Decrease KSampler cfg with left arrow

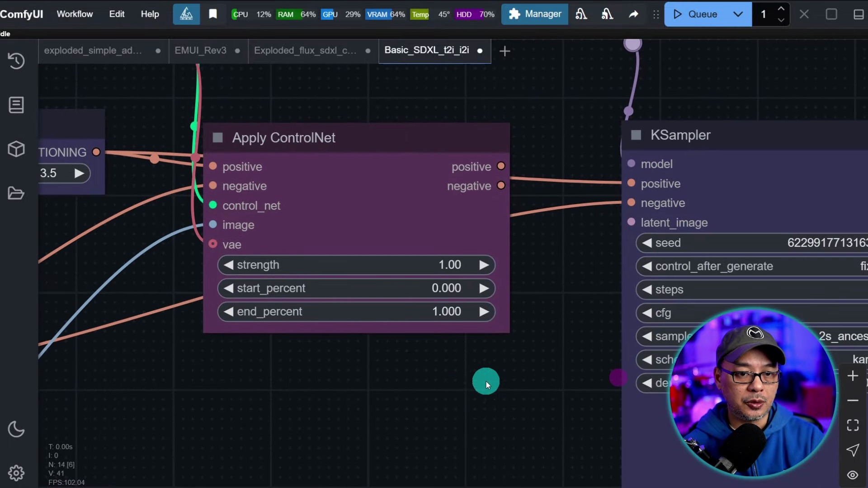pyautogui.click(x=647, y=313)
